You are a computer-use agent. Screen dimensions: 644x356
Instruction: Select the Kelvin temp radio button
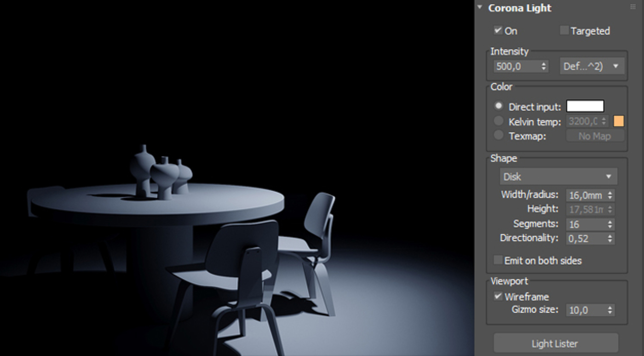pos(499,121)
